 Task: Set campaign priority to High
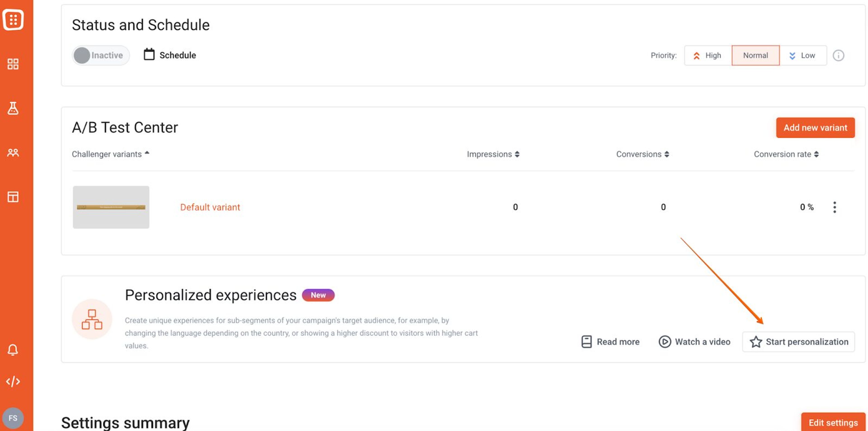coord(708,55)
